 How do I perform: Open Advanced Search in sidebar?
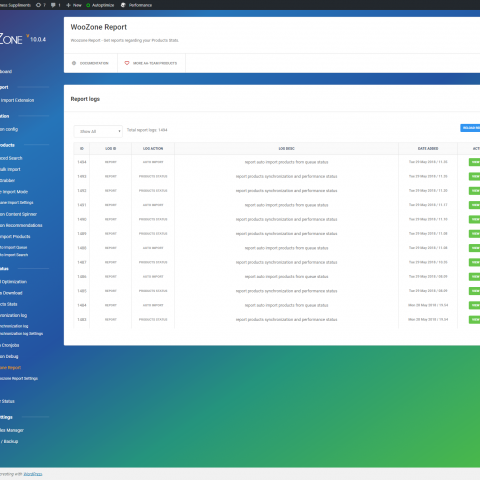coord(11,158)
